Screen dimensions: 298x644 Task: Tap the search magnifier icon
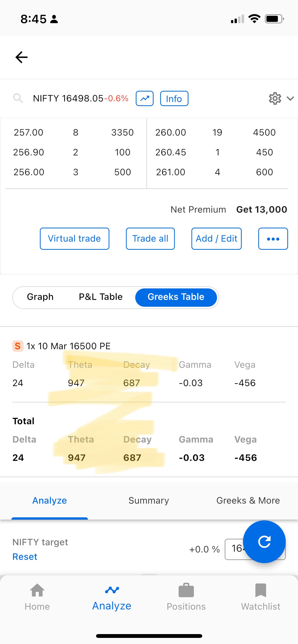[x=18, y=98]
